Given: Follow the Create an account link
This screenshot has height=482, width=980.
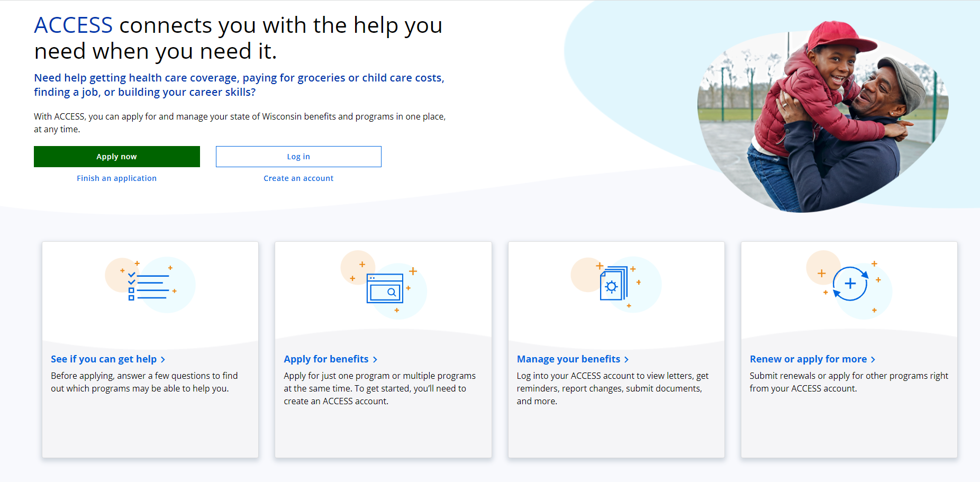Looking at the screenshot, I should click(x=298, y=178).
